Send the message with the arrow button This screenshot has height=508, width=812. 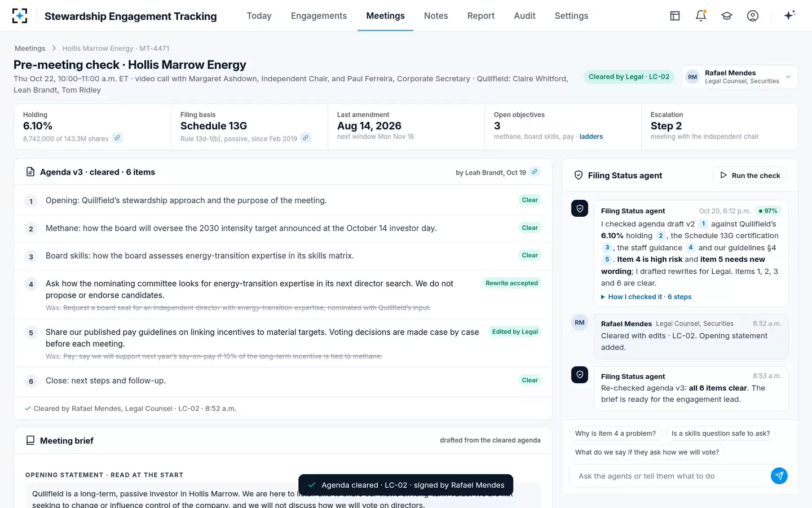pos(779,476)
